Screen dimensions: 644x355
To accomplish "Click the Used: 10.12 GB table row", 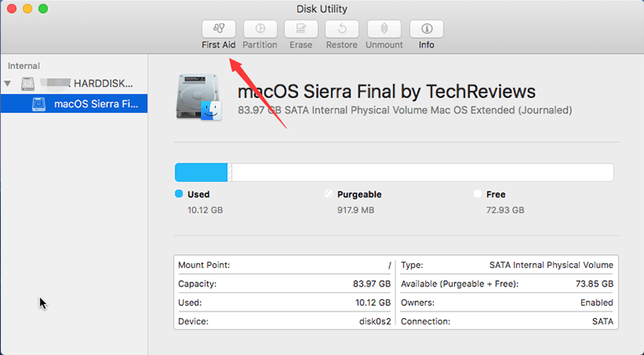I will coord(284,303).
